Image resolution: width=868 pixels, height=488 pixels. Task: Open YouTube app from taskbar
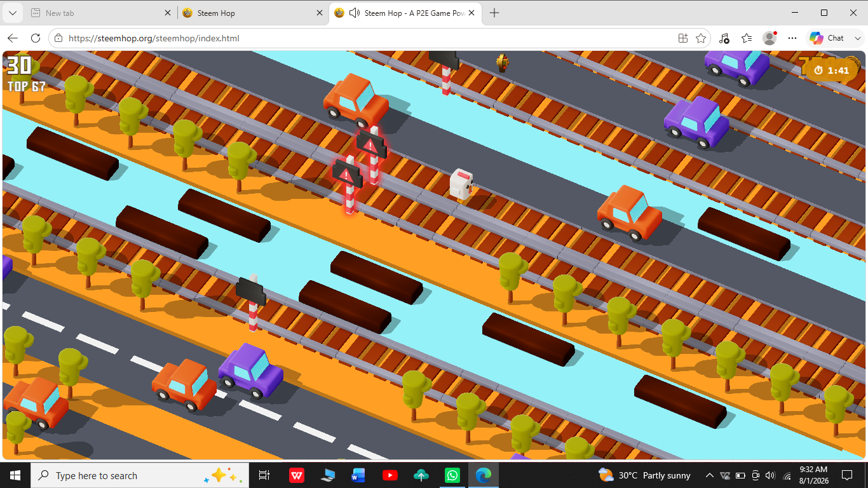click(390, 475)
